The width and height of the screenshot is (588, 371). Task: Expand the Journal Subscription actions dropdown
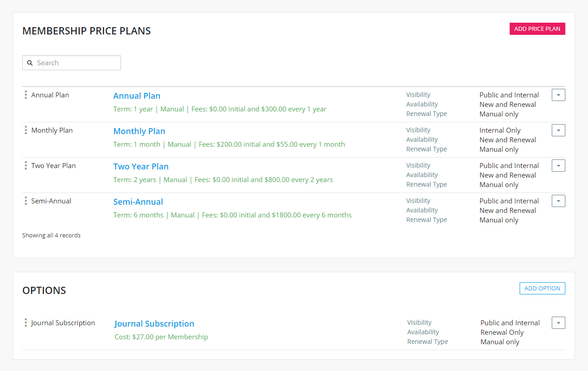click(558, 323)
